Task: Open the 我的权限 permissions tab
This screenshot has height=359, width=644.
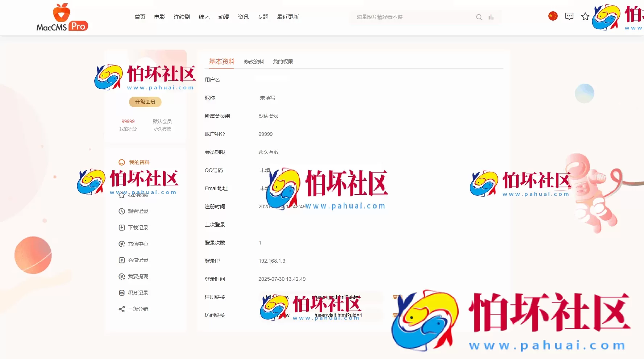Action: point(283,62)
